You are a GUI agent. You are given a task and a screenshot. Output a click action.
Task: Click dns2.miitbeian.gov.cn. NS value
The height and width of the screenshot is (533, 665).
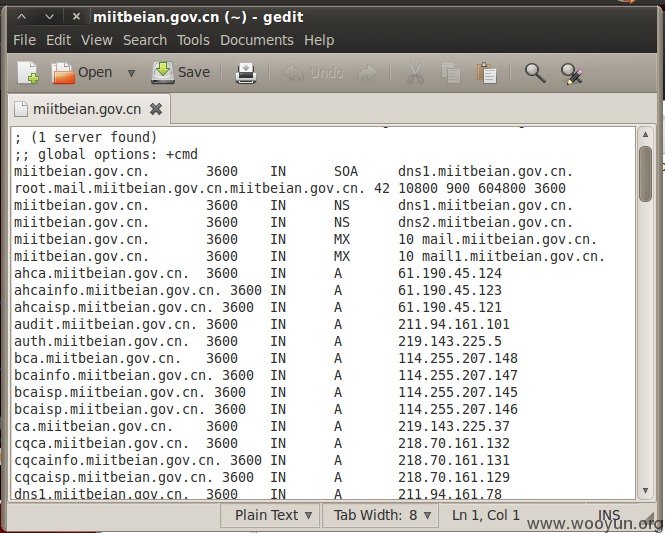(486, 222)
